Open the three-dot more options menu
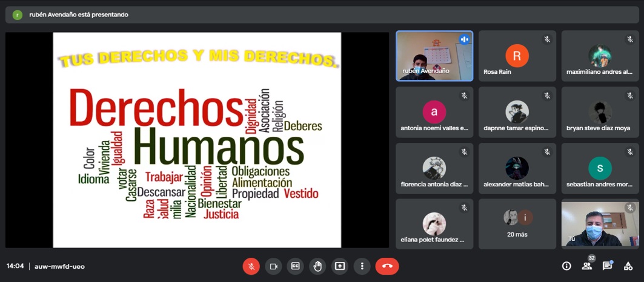The height and width of the screenshot is (282, 644). coord(362,266)
